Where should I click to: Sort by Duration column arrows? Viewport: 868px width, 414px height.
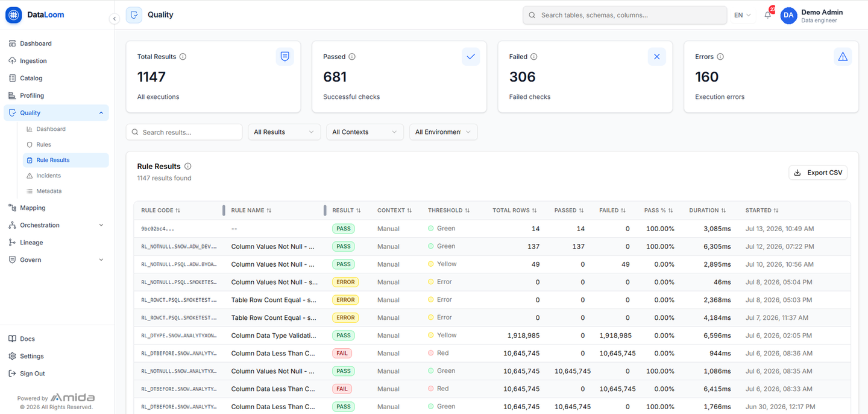click(x=723, y=211)
